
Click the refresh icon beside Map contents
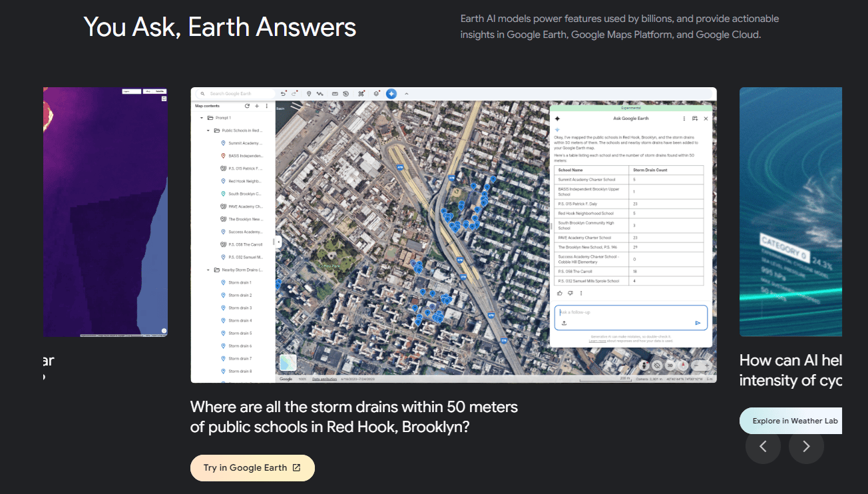click(x=248, y=106)
